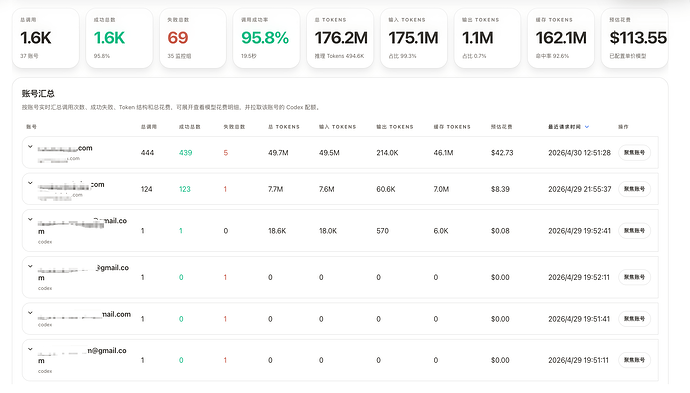Click the 操作 column header
Screen dimensions: 690x393
pyautogui.click(x=623, y=127)
